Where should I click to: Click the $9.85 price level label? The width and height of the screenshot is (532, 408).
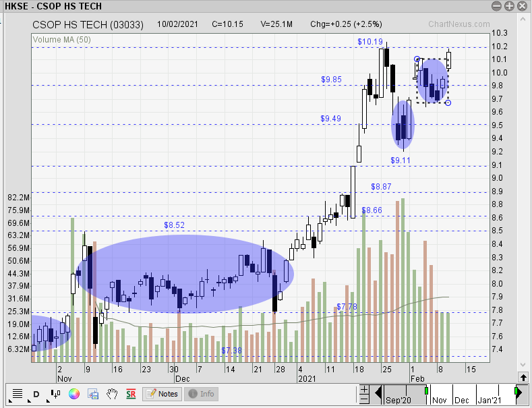[x=331, y=80]
